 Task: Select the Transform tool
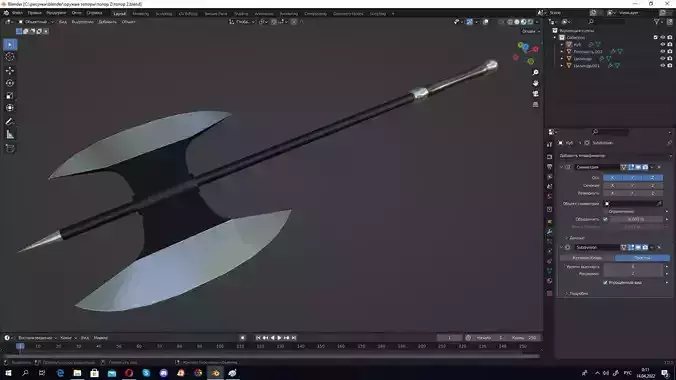(10, 108)
